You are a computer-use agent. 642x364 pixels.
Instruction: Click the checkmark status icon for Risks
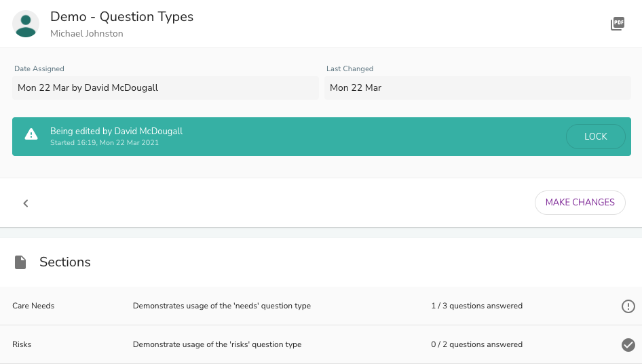(628, 345)
